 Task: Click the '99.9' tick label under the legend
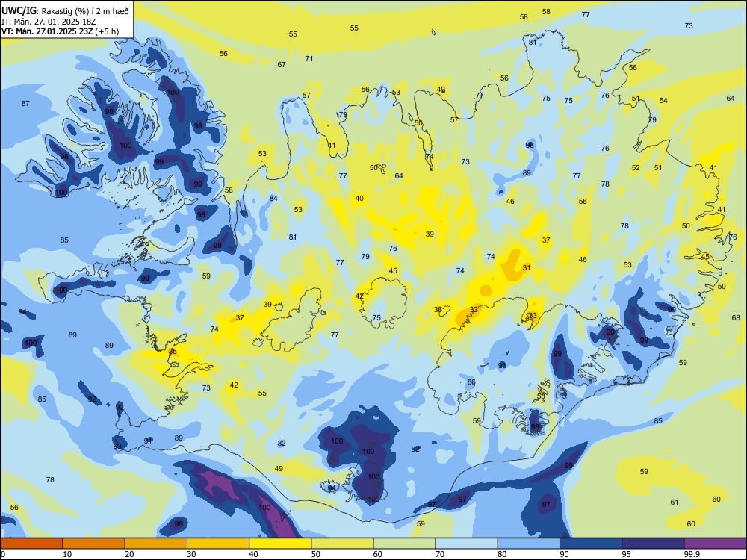tap(692, 554)
